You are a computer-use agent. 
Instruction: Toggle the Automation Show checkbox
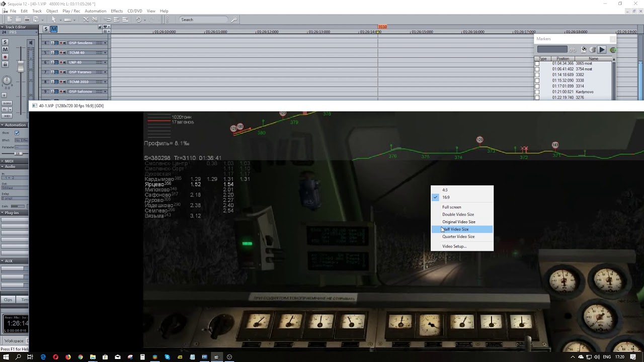[17, 133]
